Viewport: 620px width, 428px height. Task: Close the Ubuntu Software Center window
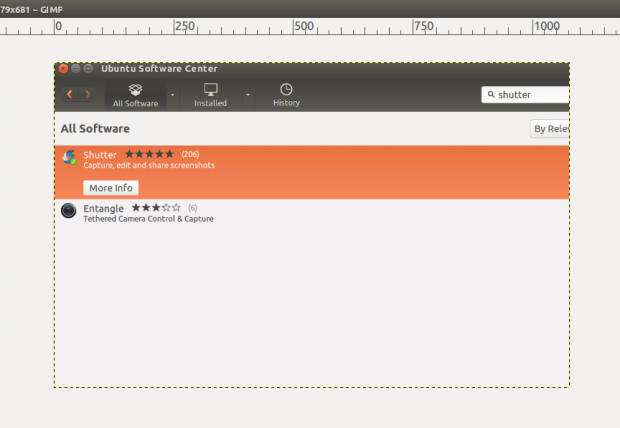click(63, 68)
